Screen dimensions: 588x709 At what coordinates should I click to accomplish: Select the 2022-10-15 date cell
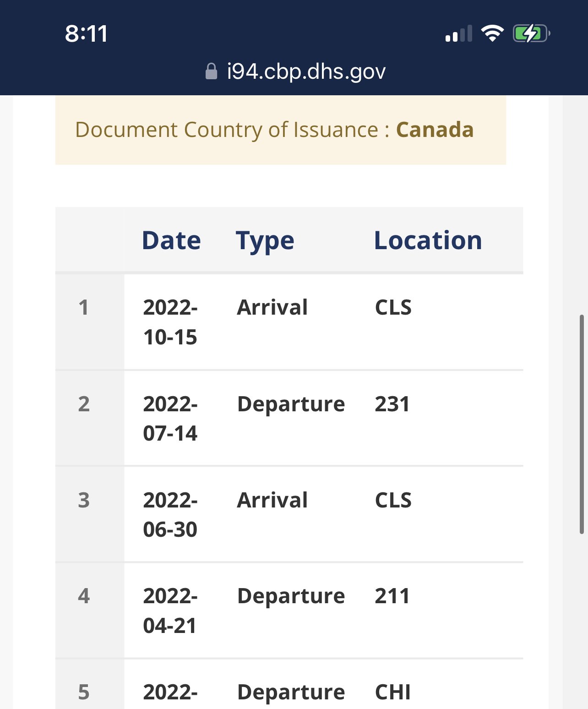pyautogui.click(x=170, y=322)
